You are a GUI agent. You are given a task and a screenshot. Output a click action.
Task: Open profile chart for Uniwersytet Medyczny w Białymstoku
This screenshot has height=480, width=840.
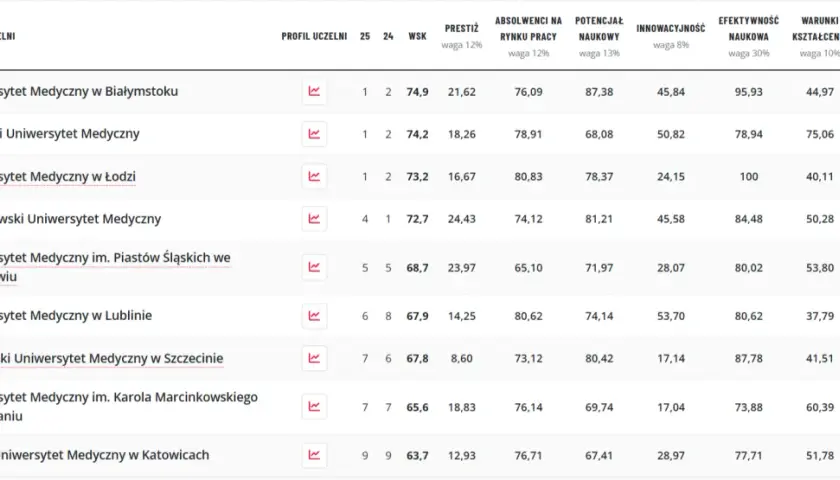pyautogui.click(x=314, y=92)
